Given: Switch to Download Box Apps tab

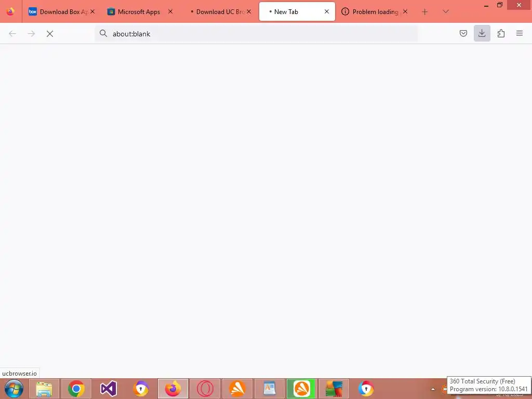Looking at the screenshot, I should [62, 11].
